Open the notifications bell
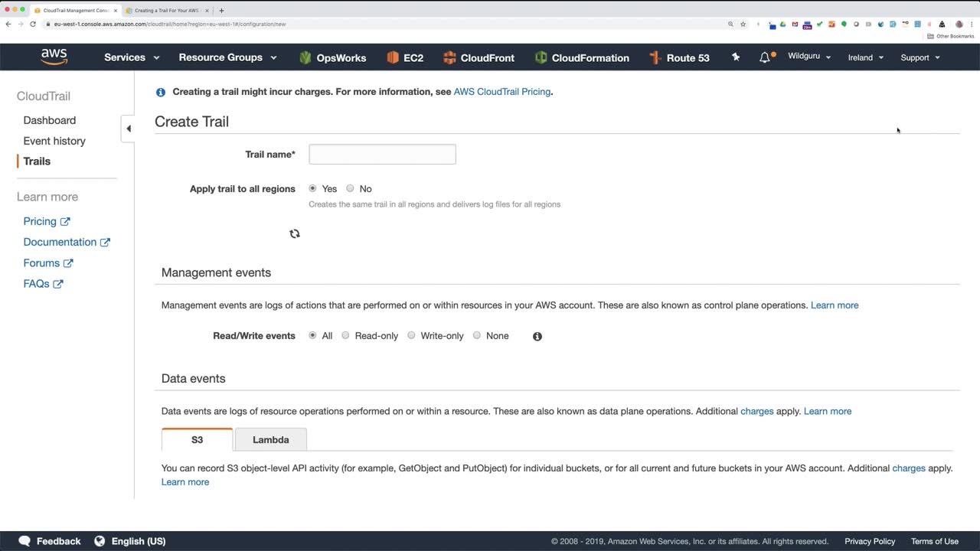 765,57
